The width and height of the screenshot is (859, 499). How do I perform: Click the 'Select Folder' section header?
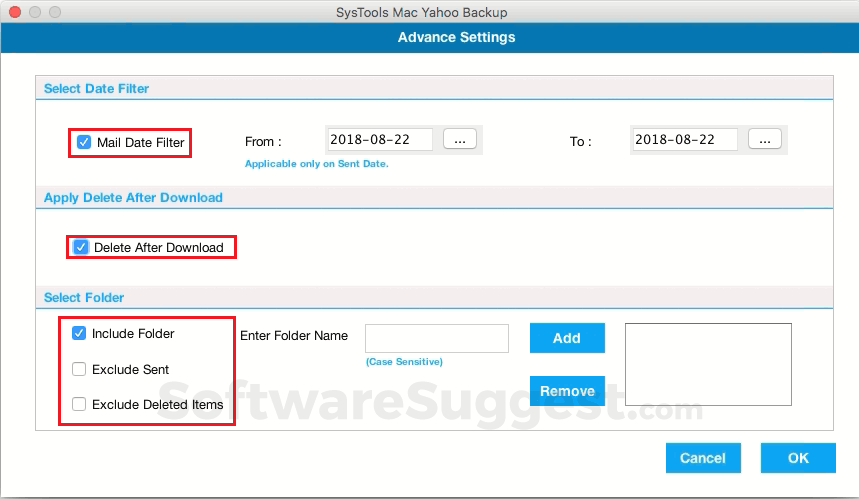tap(84, 297)
